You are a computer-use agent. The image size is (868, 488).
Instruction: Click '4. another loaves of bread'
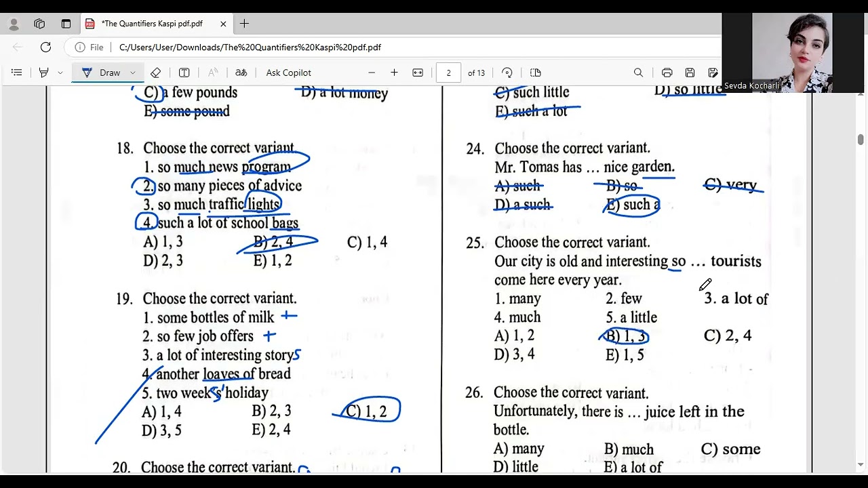point(216,374)
